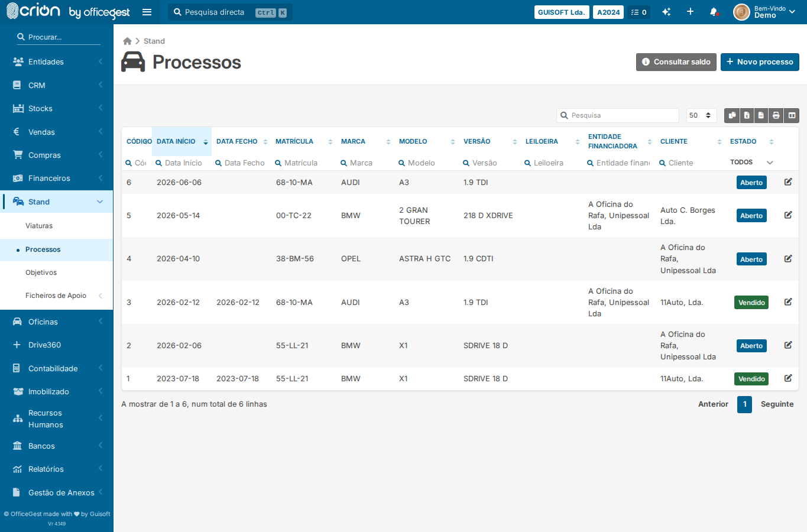Focus the table Pesquisa search field
Screen dimensions: 807x532
click(x=617, y=115)
